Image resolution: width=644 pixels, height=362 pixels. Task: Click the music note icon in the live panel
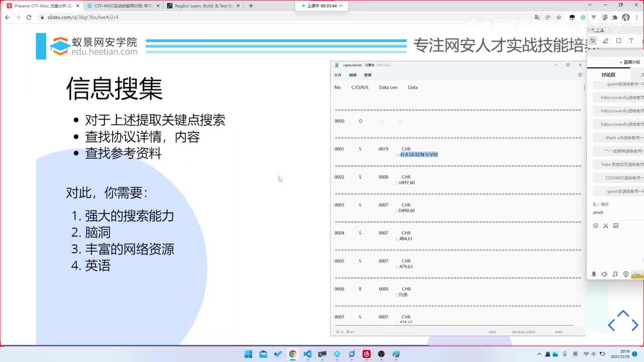[x=615, y=274]
